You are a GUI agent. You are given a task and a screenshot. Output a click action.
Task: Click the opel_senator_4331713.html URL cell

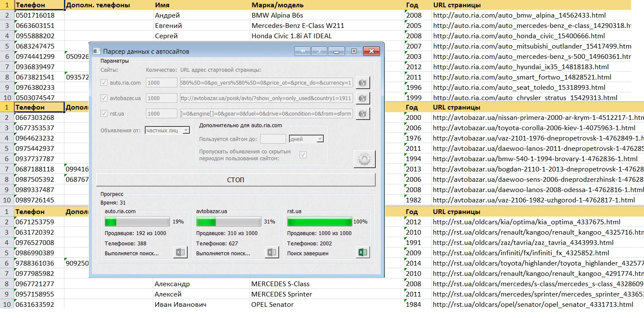point(538,304)
